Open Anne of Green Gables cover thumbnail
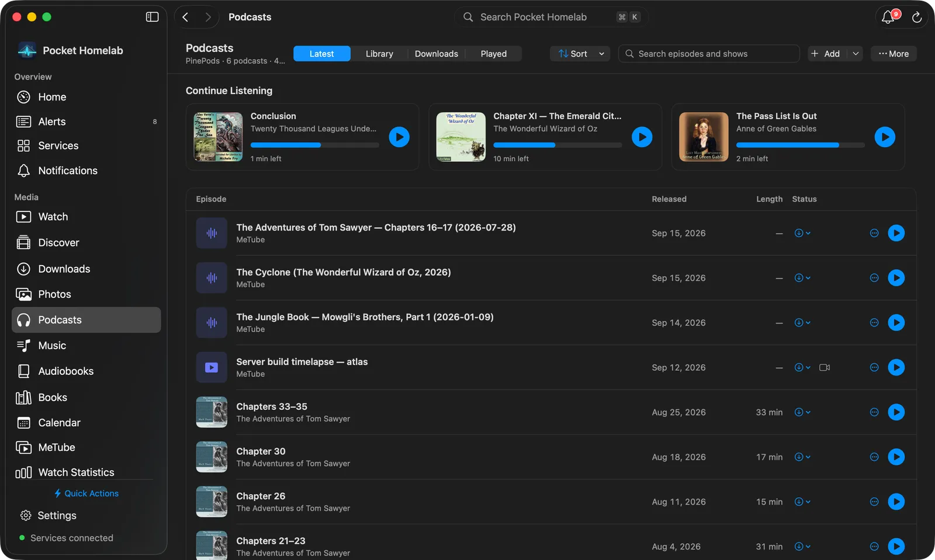This screenshot has height=560, width=935. (x=704, y=137)
